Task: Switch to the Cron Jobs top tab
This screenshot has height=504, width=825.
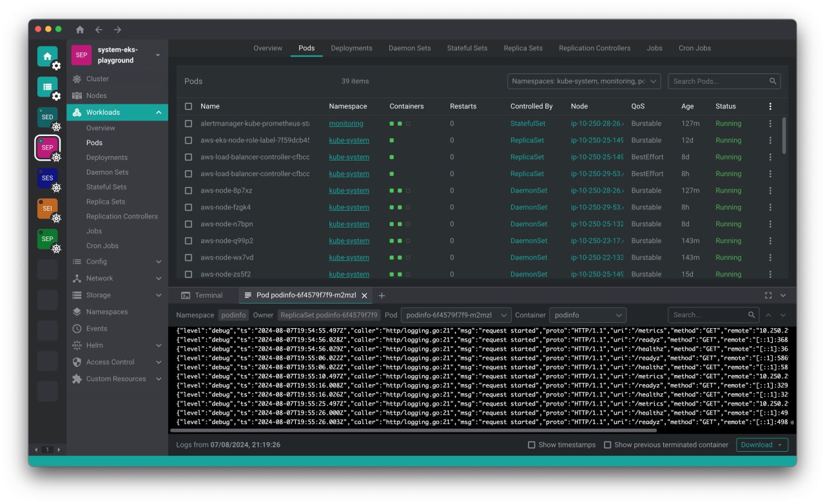Action: click(695, 48)
